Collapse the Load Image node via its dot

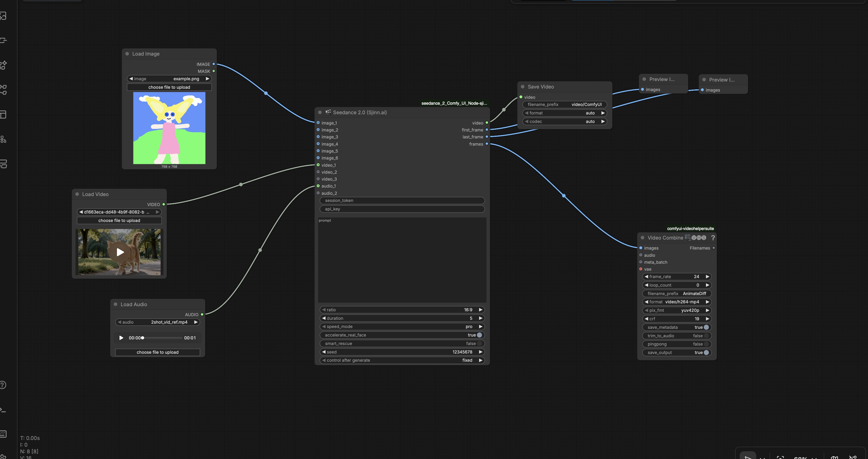pyautogui.click(x=127, y=54)
